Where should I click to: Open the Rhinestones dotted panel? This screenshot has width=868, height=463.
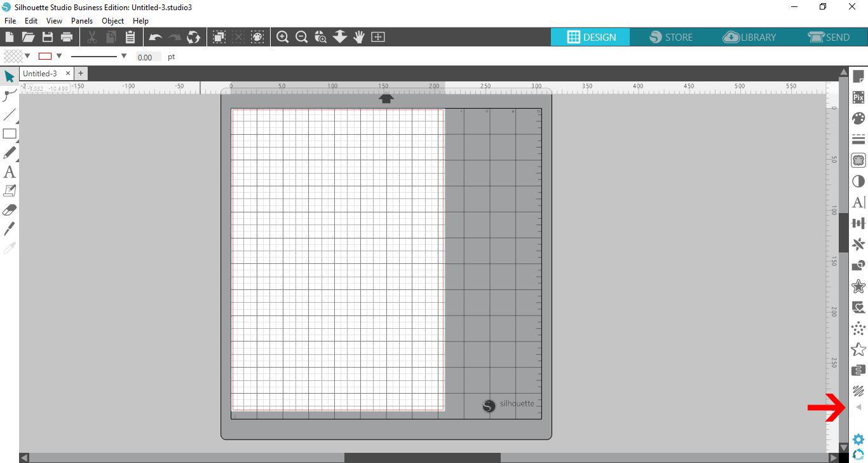(858, 328)
